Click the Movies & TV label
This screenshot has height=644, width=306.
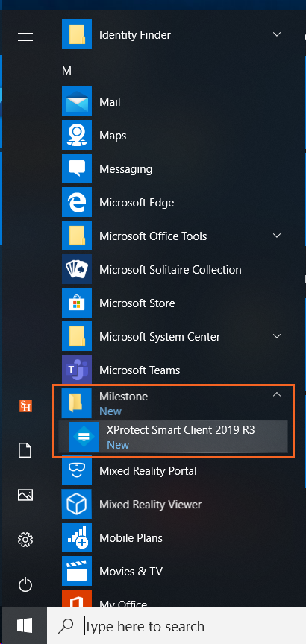tap(131, 571)
